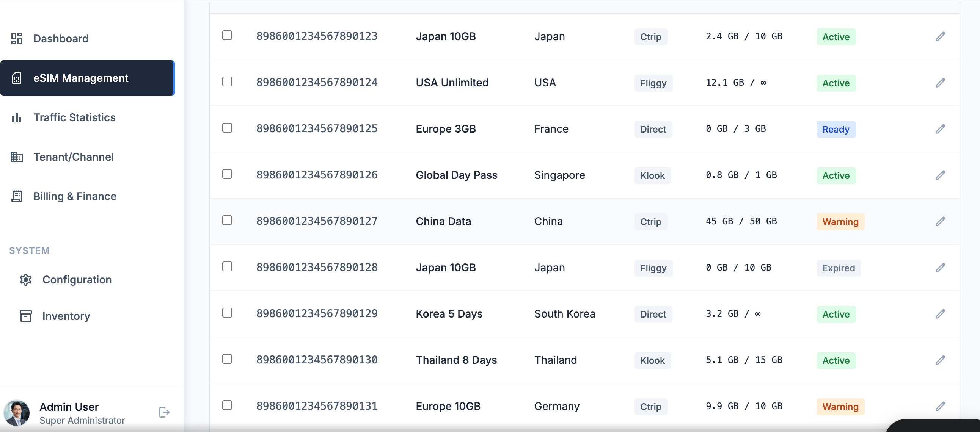Click edit pencil for Thailand 8 Days row

click(940, 360)
